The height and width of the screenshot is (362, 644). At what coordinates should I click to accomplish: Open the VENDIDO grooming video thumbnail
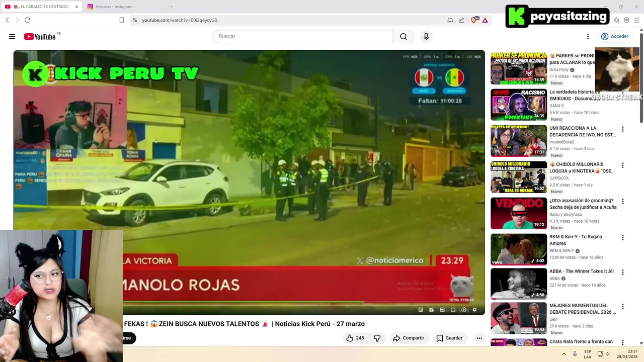(x=519, y=213)
